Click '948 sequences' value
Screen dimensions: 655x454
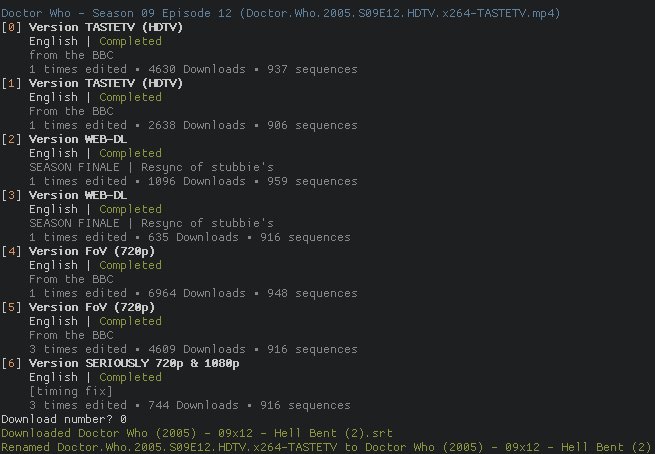(x=312, y=293)
